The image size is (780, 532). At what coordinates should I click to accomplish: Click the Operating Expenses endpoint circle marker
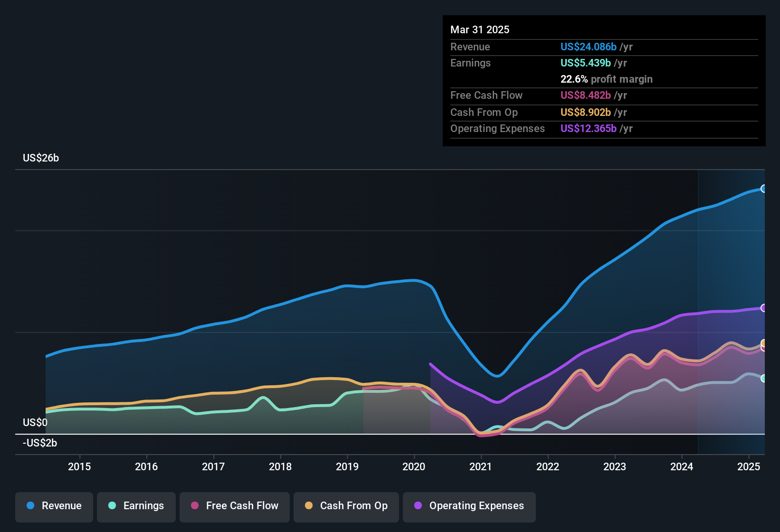point(763,309)
